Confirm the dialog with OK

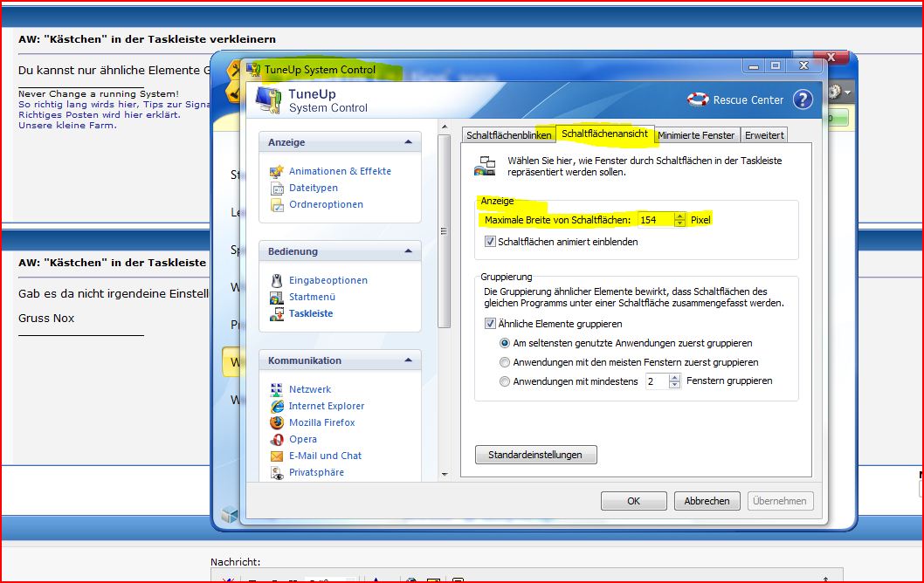point(633,501)
